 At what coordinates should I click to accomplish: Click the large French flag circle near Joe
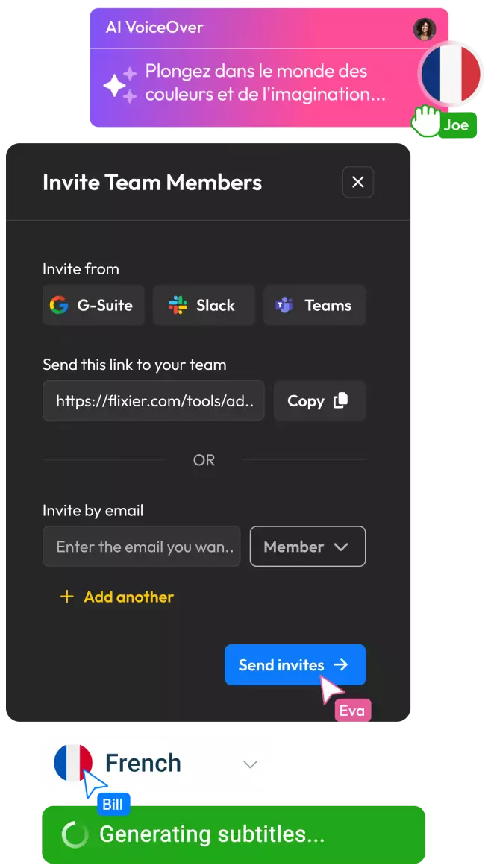[451, 74]
